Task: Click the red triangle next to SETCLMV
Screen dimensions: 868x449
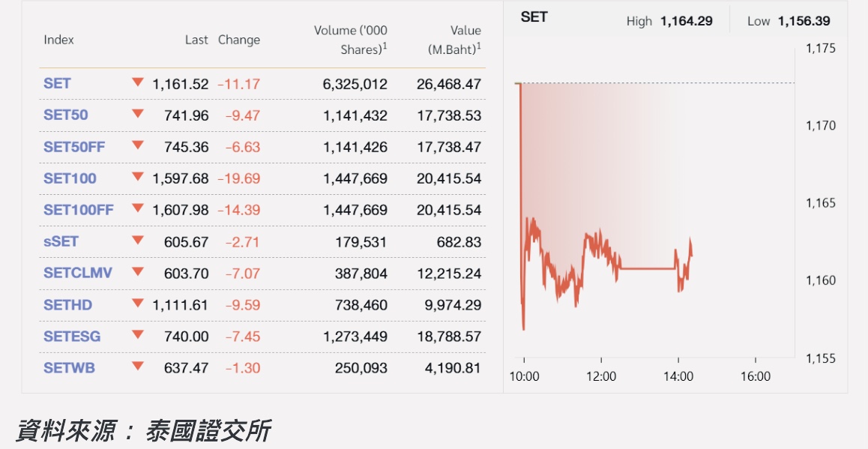Action: (x=137, y=272)
